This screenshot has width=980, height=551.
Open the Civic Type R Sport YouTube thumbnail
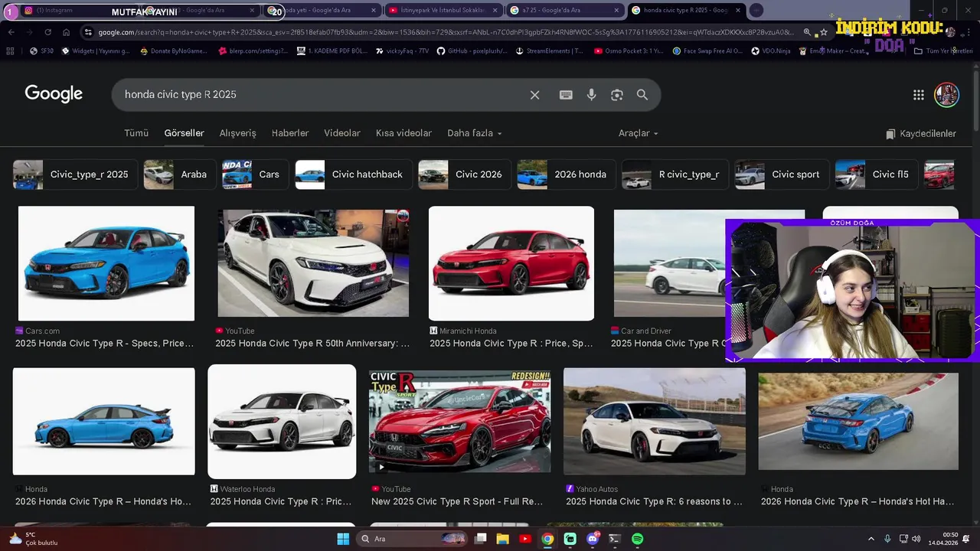click(459, 422)
